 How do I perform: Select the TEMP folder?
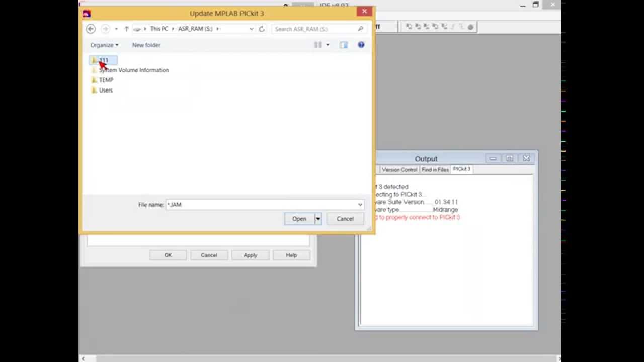(x=102, y=80)
